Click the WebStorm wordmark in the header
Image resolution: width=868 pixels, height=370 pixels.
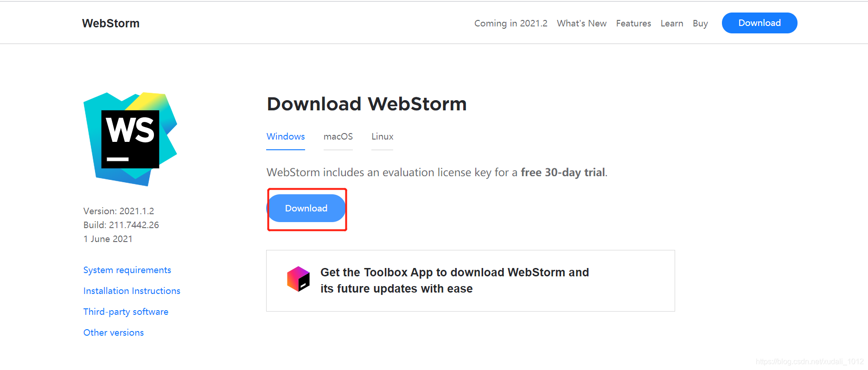coord(110,23)
